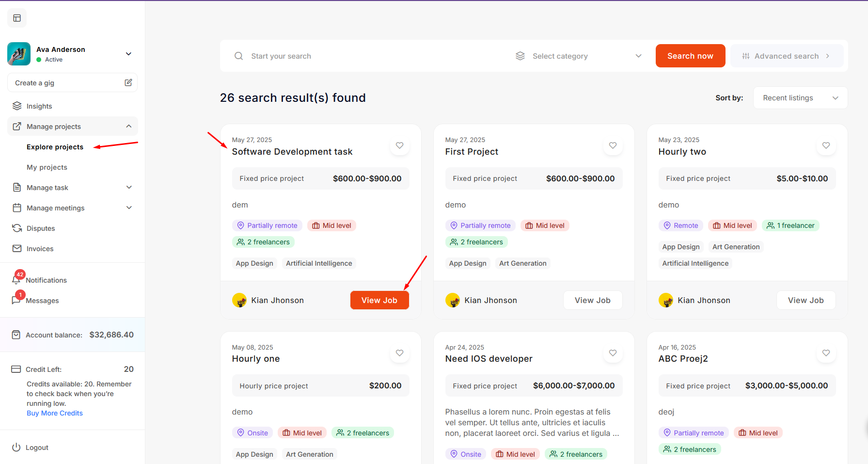Click the Disputes refresh icon
Image resolution: width=868 pixels, height=464 pixels.
(x=17, y=228)
